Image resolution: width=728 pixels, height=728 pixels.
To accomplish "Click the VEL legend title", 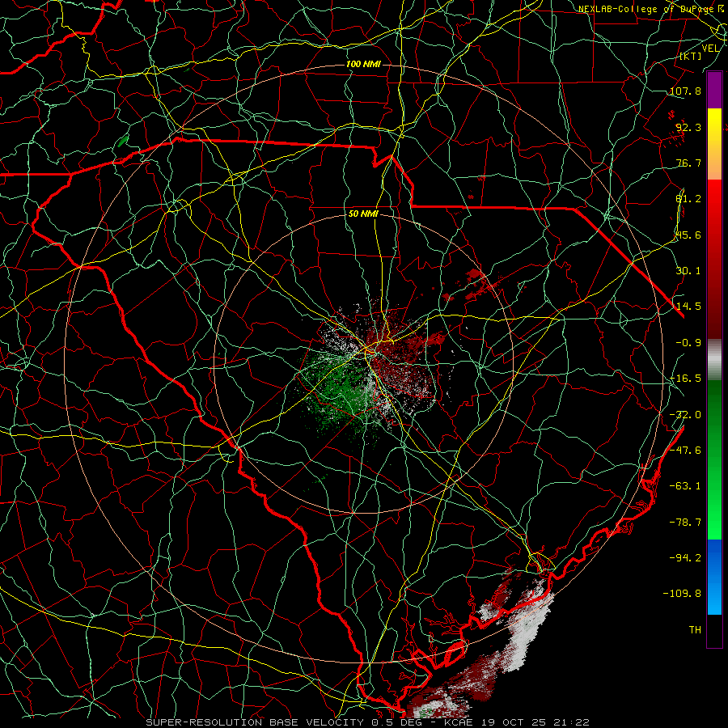I will tap(710, 49).
